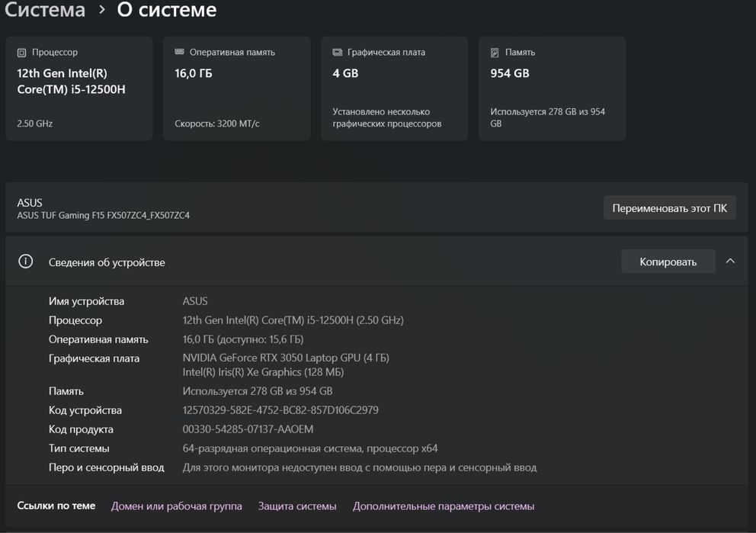This screenshot has width=756, height=533.
Task: Go back to Система breadcrumb
Action: point(45,10)
